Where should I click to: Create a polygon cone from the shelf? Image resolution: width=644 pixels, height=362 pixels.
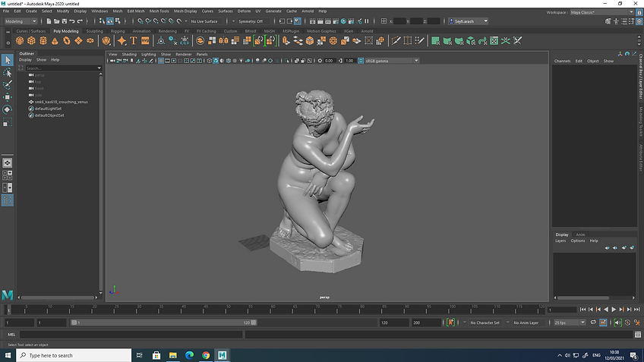point(55,41)
